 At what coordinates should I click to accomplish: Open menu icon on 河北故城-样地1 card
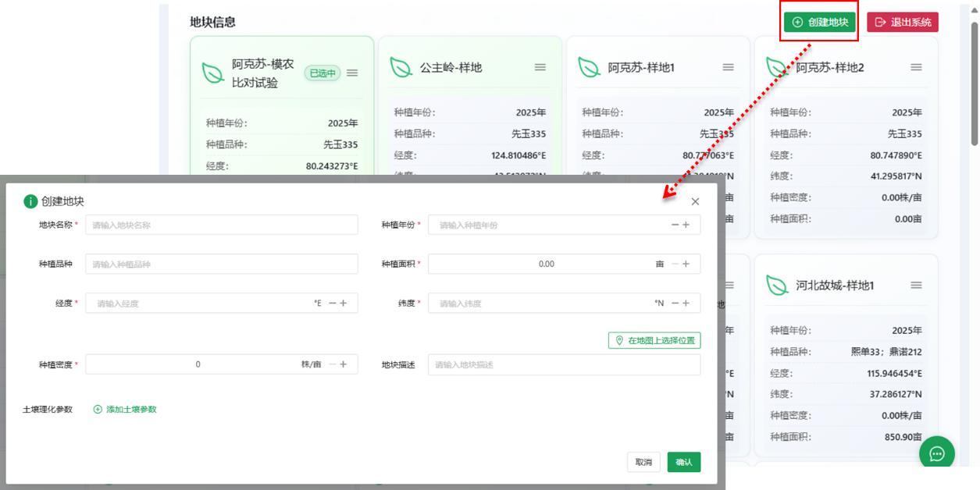[917, 286]
